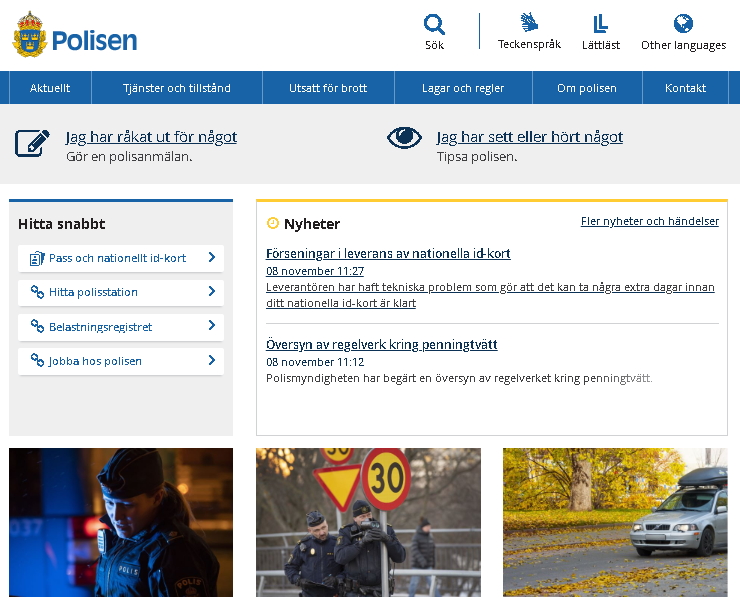Open silver car autumn leaves photo
The image size is (740, 608).
click(x=615, y=523)
